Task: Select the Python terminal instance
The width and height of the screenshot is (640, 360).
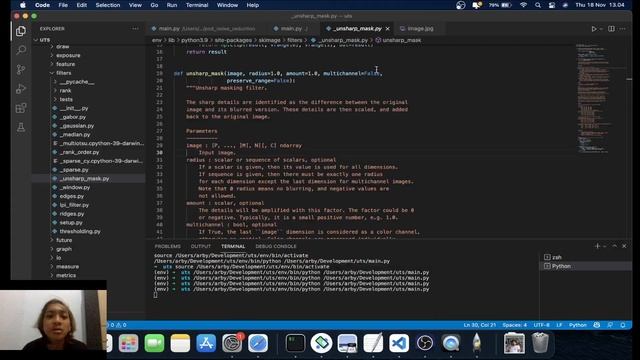Action: (586, 266)
